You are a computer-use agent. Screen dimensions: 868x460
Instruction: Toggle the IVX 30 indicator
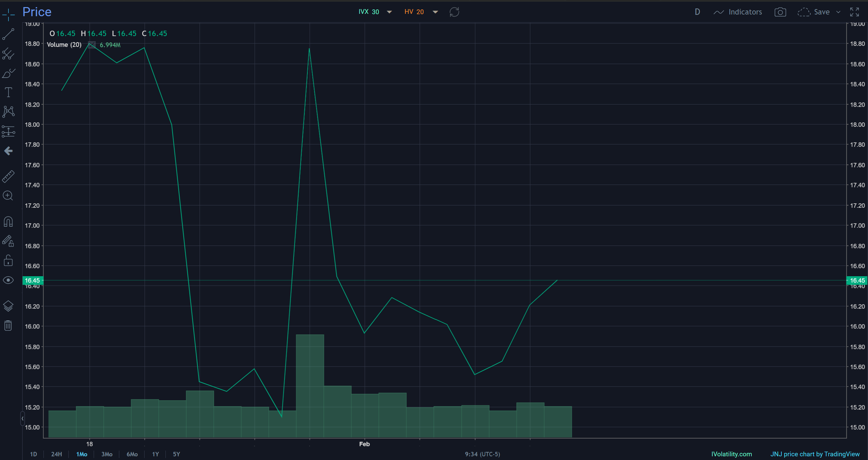point(369,12)
